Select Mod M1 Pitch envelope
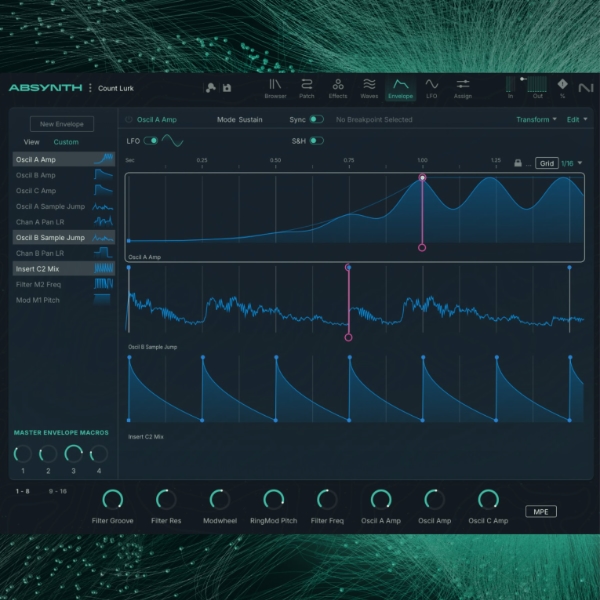The image size is (600, 600). 64,300
